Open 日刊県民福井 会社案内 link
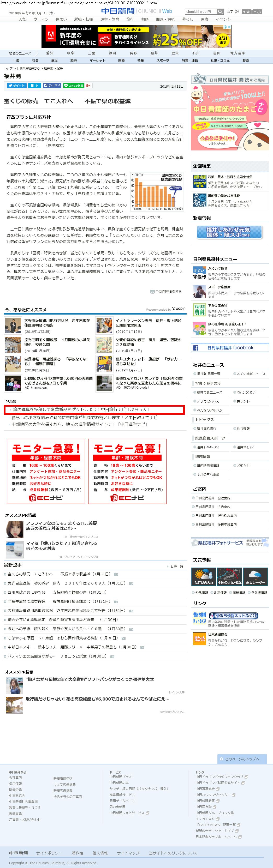 tap(213, 498)
